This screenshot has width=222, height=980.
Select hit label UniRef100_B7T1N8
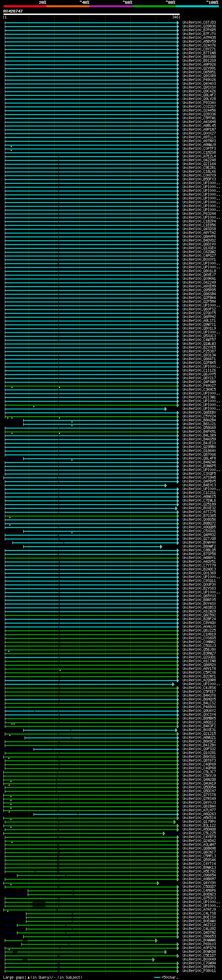pyautogui.click(x=199, y=53)
